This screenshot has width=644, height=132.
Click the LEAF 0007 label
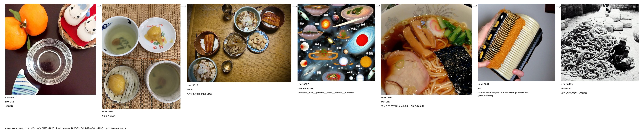tap(11, 98)
